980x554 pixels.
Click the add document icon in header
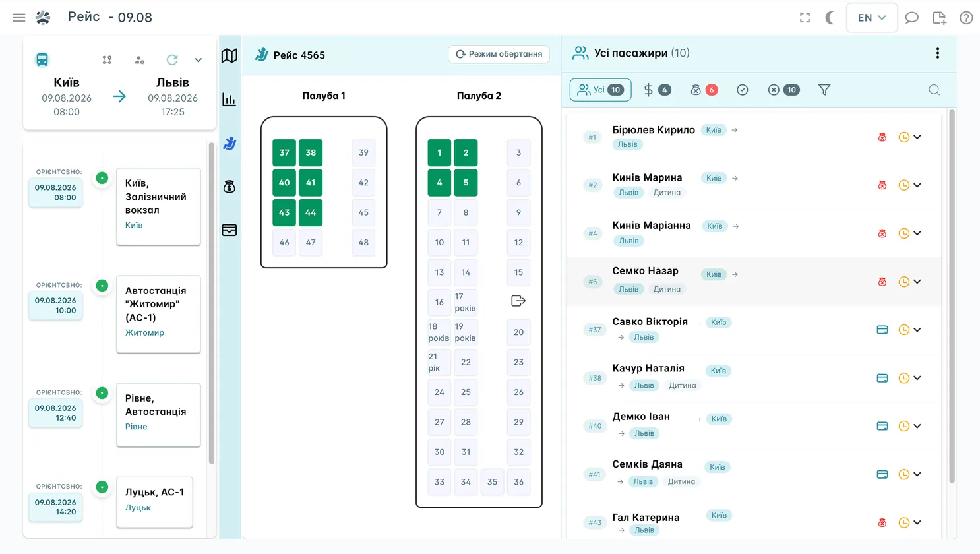[x=939, y=18]
